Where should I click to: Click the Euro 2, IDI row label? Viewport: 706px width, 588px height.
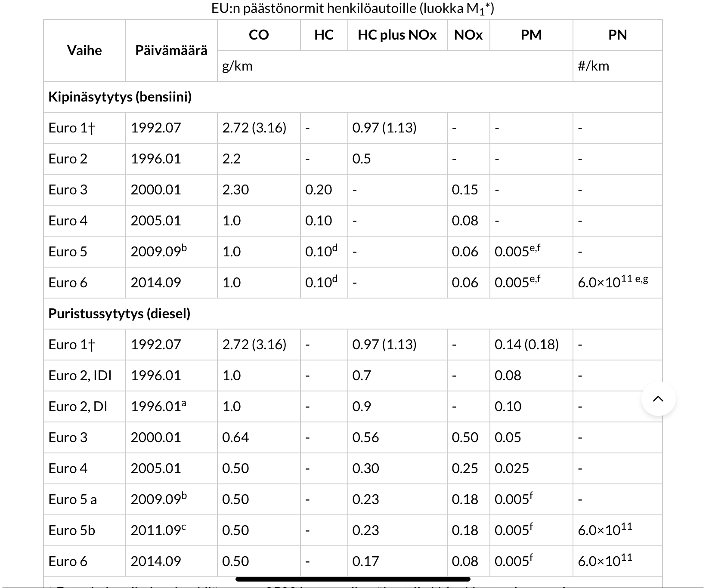click(x=80, y=376)
